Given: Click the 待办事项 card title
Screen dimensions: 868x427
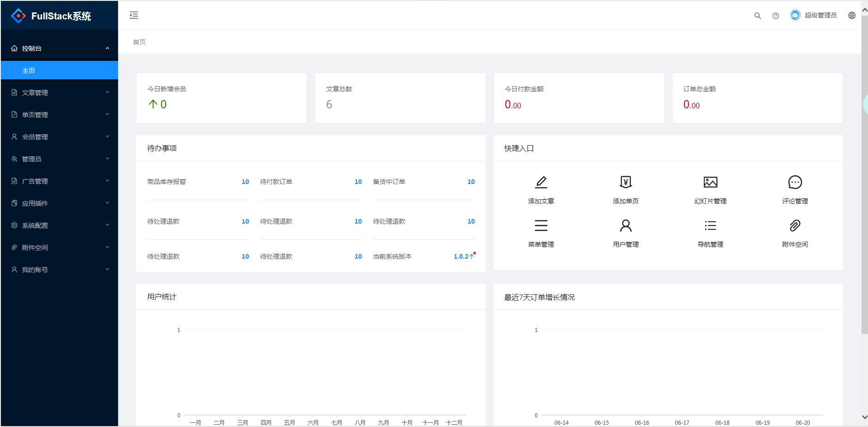Looking at the screenshot, I should (x=162, y=148).
